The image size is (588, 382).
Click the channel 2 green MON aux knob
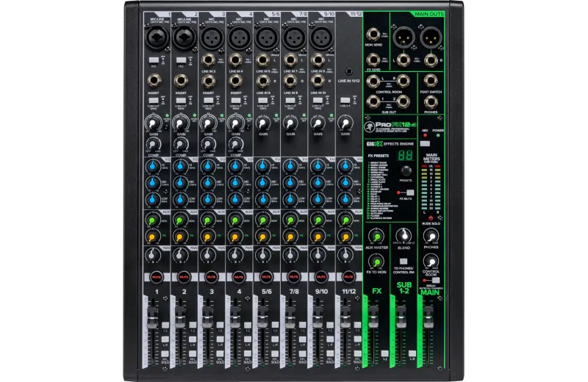pyautogui.click(x=180, y=220)
